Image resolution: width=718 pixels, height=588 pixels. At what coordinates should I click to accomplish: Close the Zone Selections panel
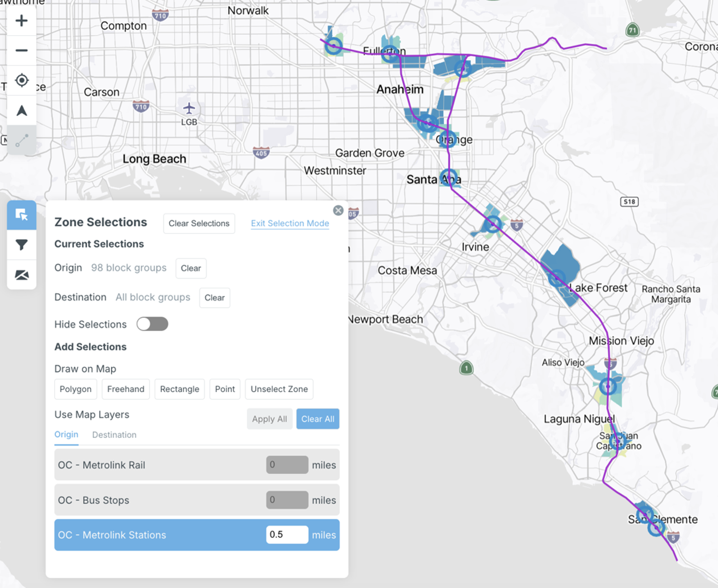(x=338, y=210)
